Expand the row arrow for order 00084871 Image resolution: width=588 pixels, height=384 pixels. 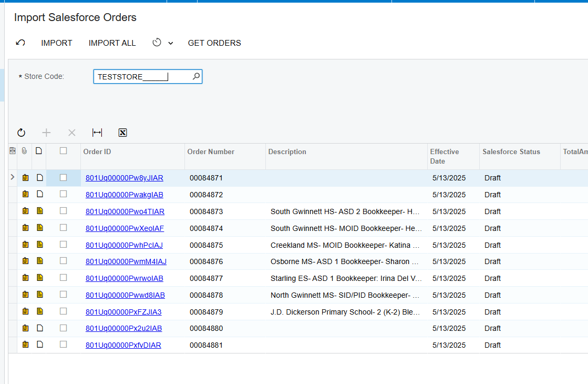[13, 177]
